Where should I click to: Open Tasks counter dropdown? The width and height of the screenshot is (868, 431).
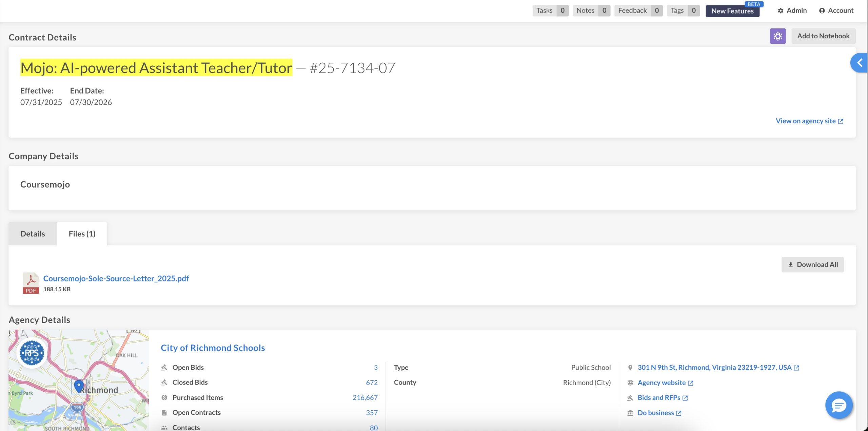(550, 11)
